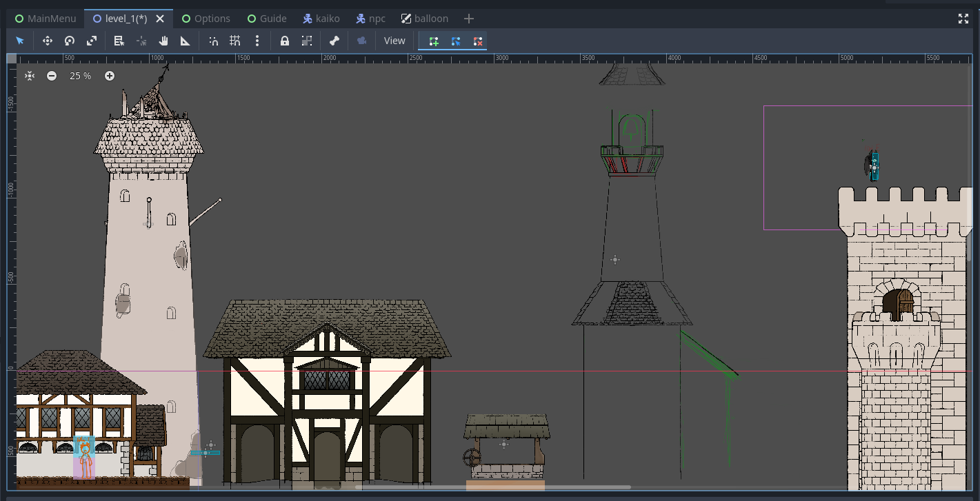Select the stone well in the viewport
This screenshot has height=501, width=980.
(x=507, y=447)
